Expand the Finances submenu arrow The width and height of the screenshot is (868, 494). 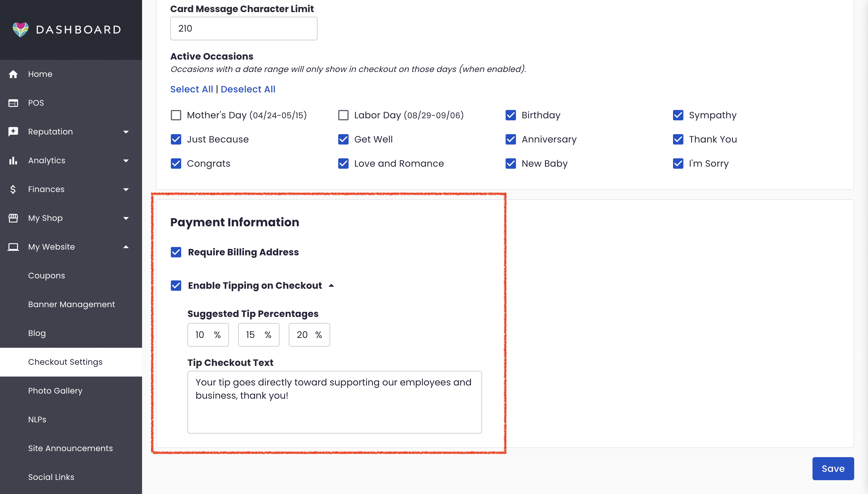(126, 190)
